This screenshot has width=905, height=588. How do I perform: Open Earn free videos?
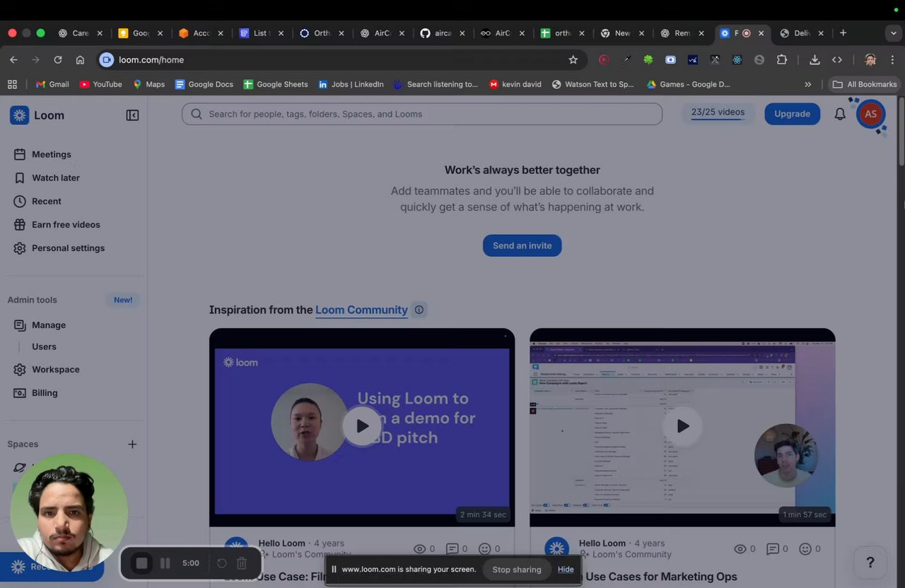(66, 224)
